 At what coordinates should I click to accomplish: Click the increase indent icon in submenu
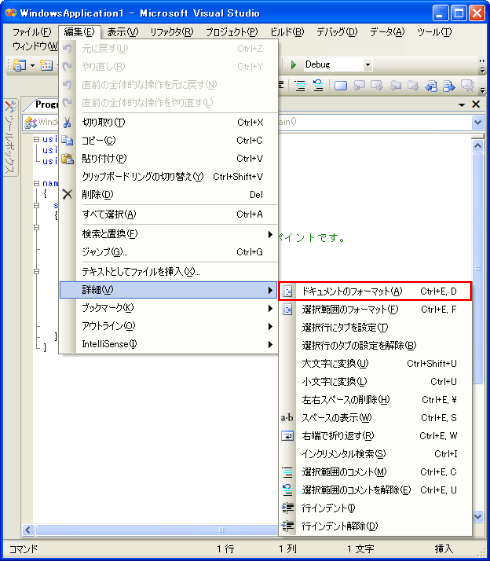(287, 508)
